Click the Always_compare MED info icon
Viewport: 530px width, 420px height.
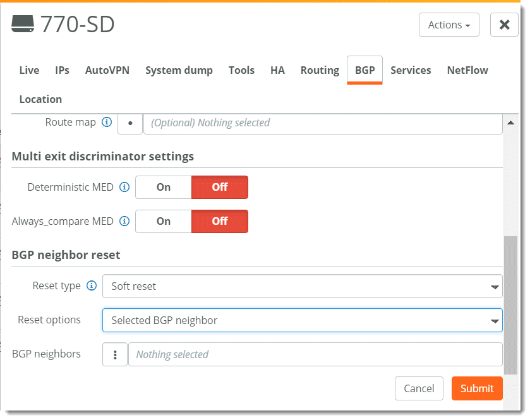124,221
